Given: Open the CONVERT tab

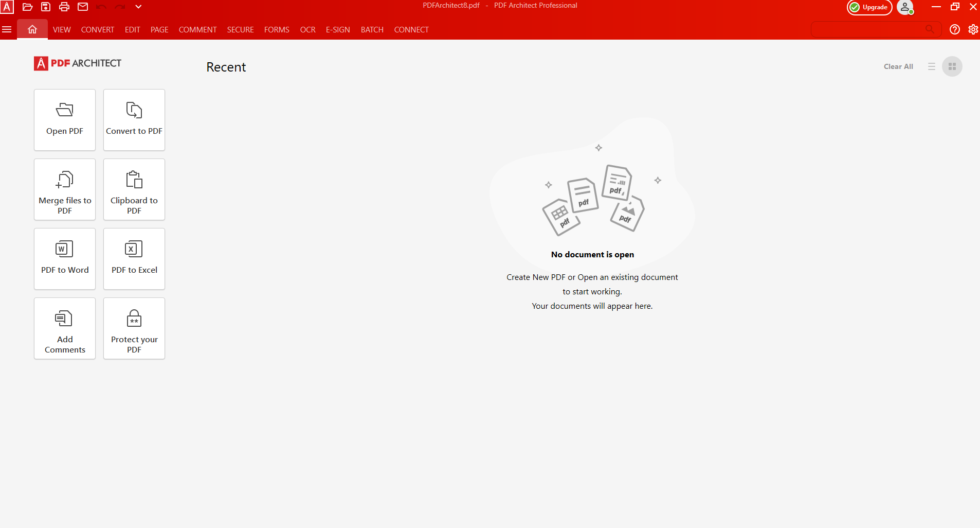Looking at the screenshot, I should pos(98,30).
